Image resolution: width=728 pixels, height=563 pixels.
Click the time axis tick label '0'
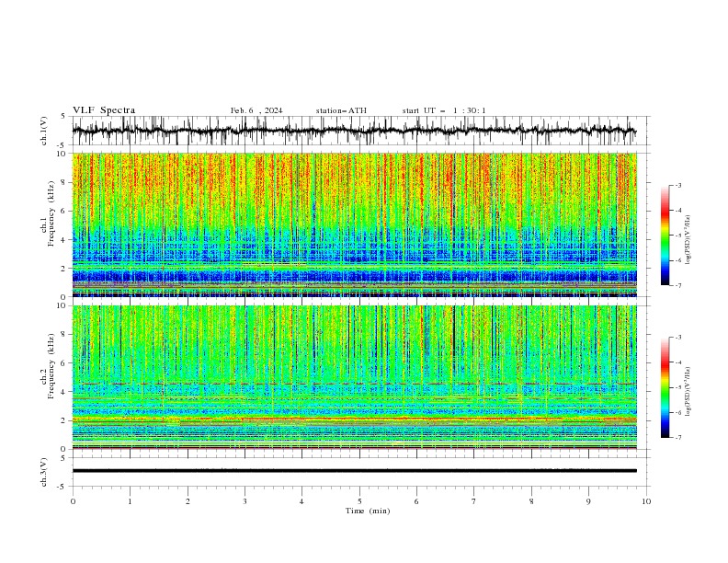point(73,501)
